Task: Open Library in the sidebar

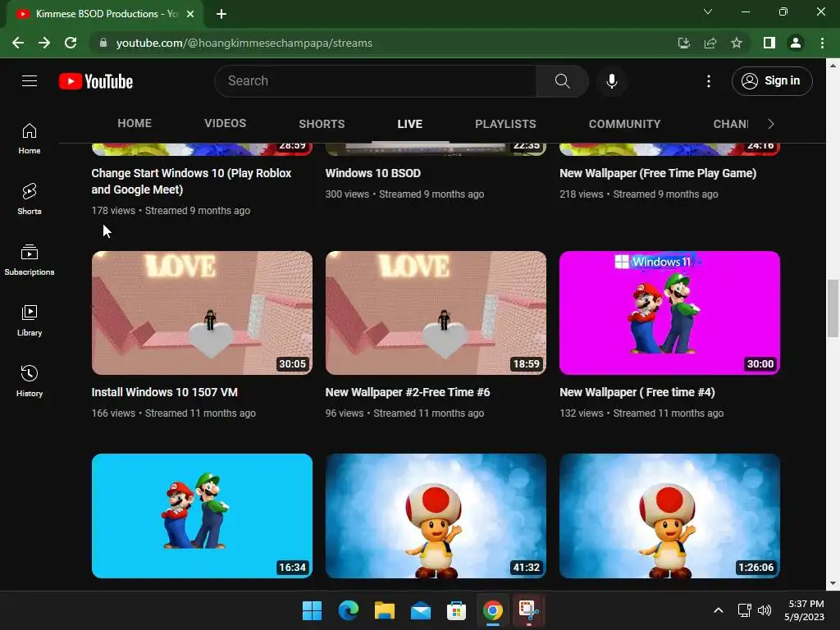Action: pos(30,321)
